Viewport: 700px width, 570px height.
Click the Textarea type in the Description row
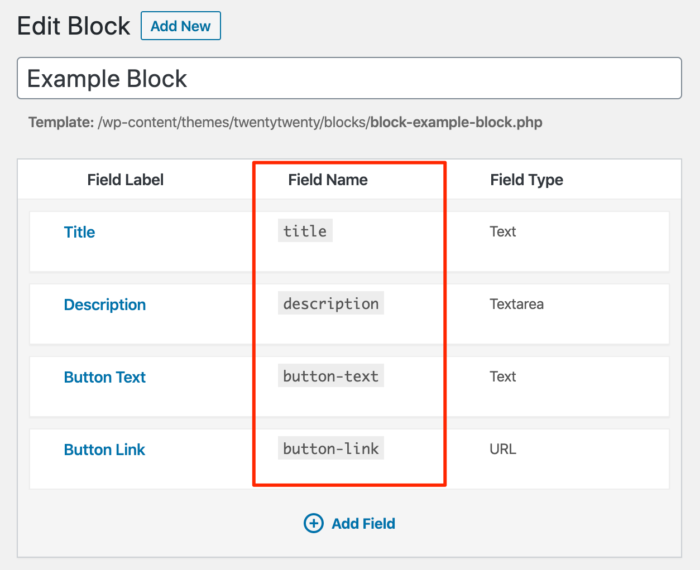516,304
